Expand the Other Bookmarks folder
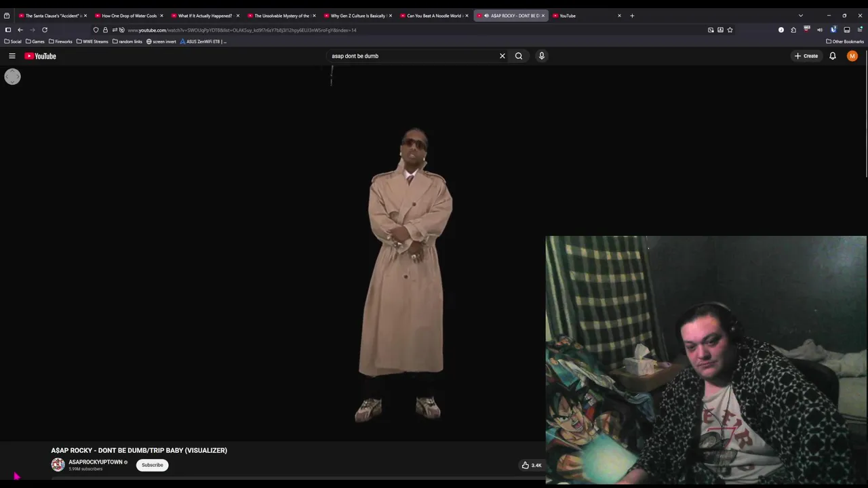The width and height of the screenshot is (868, 488). pos(845,41)
